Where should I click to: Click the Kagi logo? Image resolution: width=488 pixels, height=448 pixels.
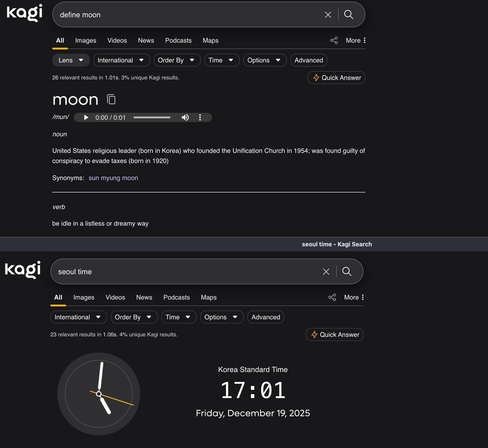click(x=24, y=13)
